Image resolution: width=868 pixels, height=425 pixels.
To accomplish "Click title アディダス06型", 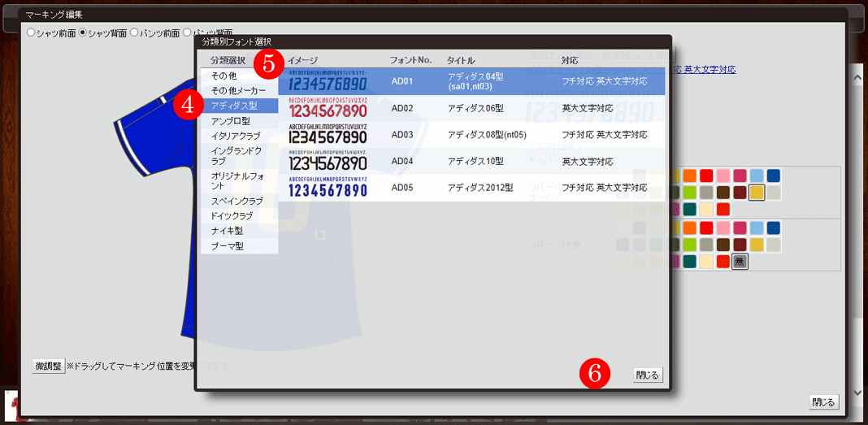I will 475,108.
